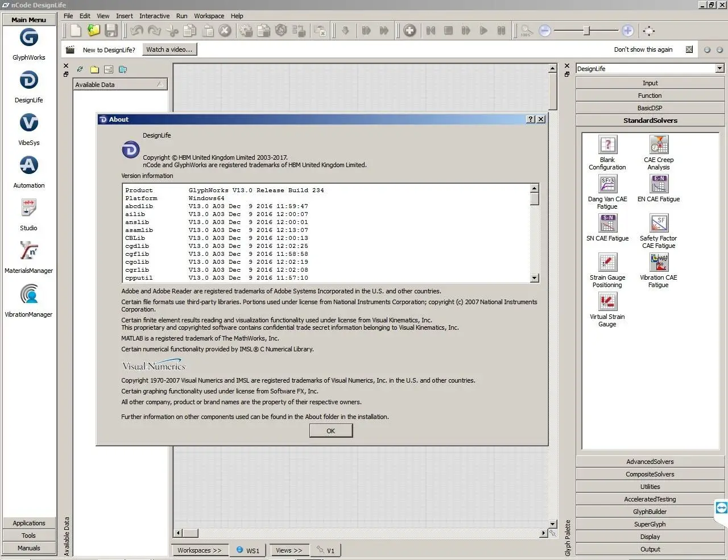This screenshot has height=560, width=728.
Task: Expand the Utilities palette section
Action: (650, 487)
